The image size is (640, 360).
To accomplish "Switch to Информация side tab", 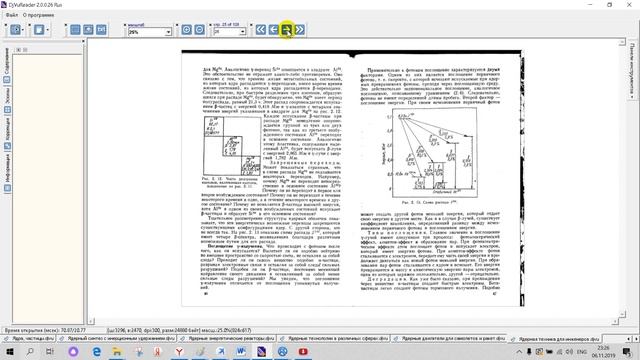I will pos(7,172).
